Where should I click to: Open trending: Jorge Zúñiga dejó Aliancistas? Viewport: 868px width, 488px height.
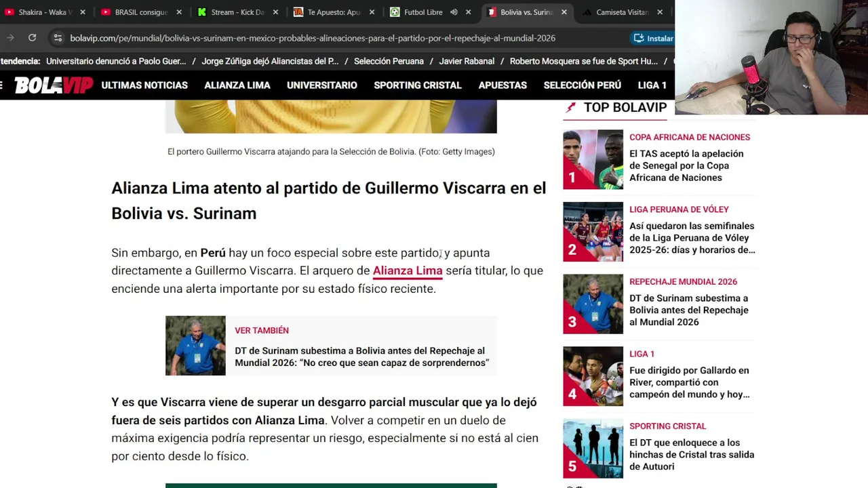(270, 61)
